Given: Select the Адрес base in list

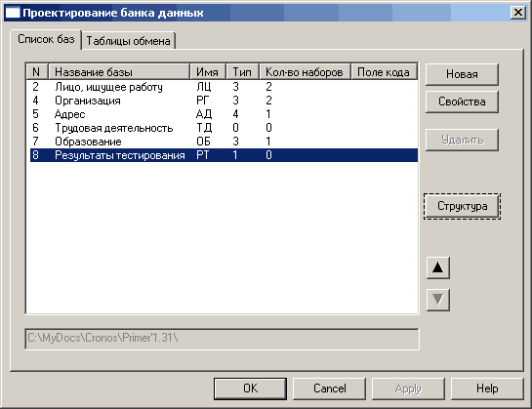Looking at the screenshot, I should click(x=224, y=114).
